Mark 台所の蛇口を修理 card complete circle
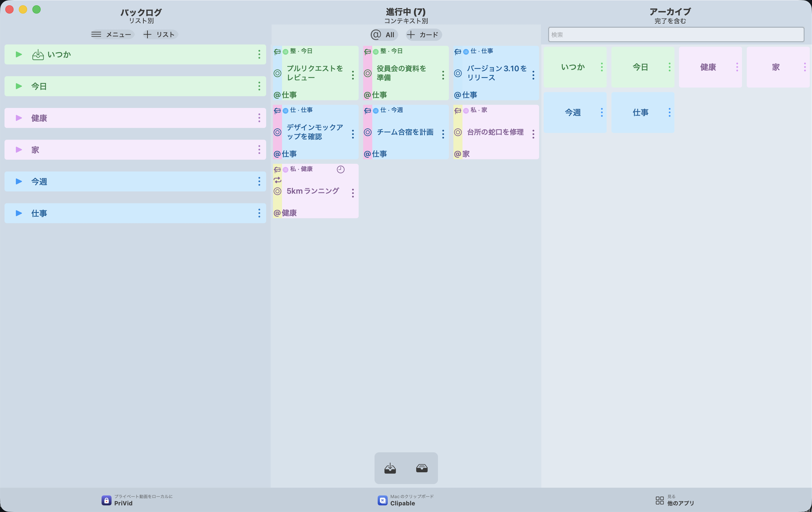This screenshot has width=812, height=512. (458, 132)
